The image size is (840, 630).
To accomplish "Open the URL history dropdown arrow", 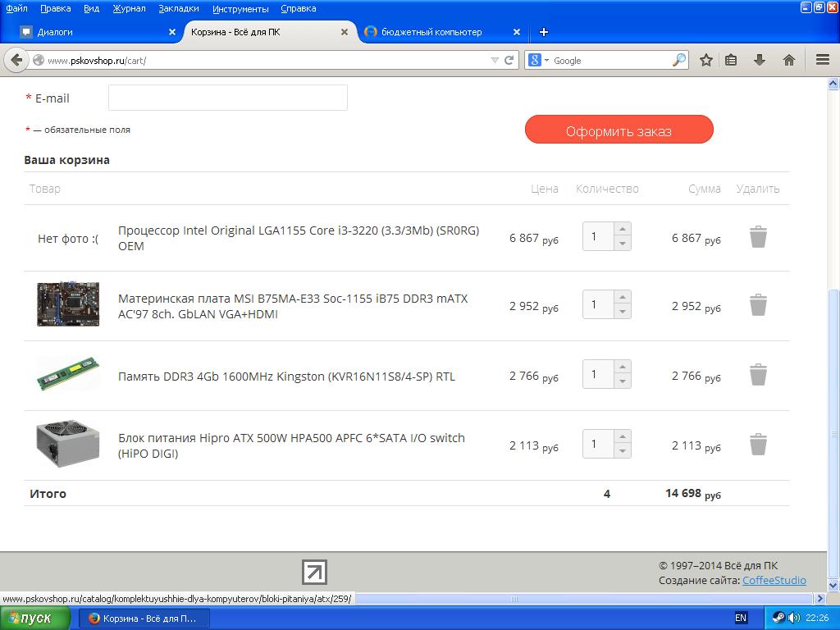I will click(495, 60).
